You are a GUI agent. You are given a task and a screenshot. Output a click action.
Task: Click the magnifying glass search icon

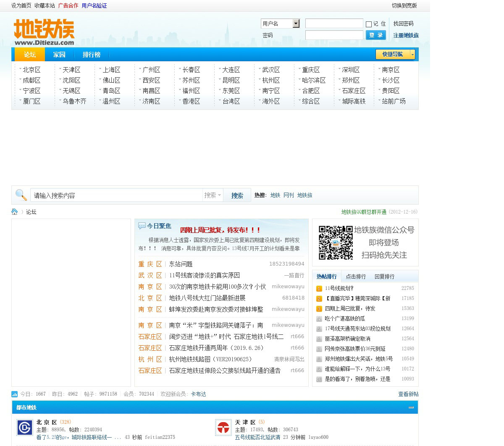coord(21,195)
